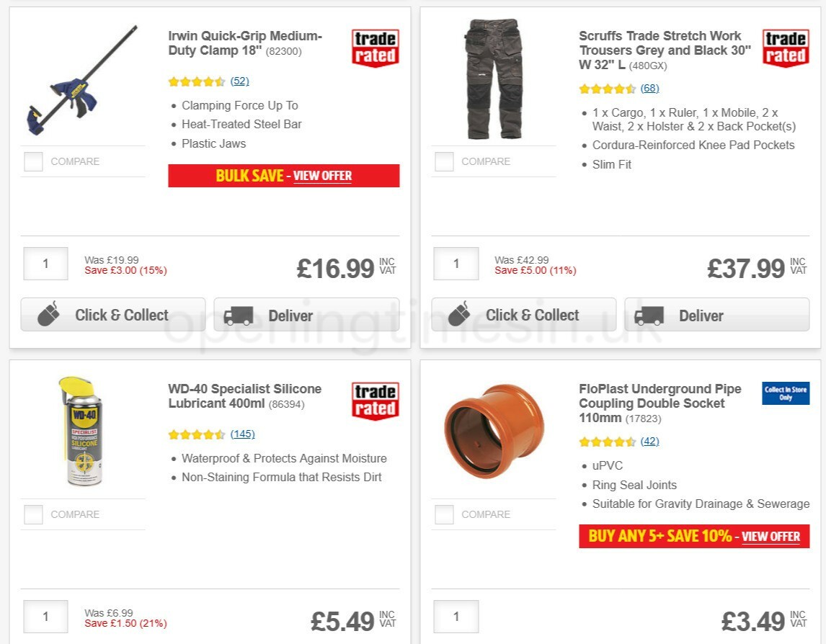Screen dimensions: 826x644
Task: Check compare for FloPlast pipe coupling
Action: coord(443,514)
